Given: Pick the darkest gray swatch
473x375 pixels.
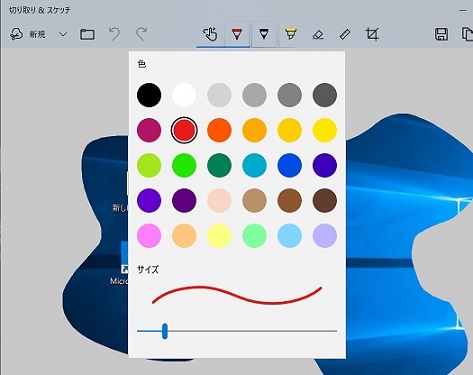Looking at the screenshot, I should [x=325, y=95].
